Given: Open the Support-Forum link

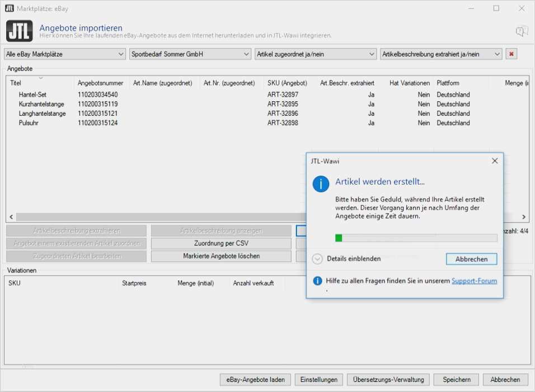Looking at the screenshot, I should [474, 281].
